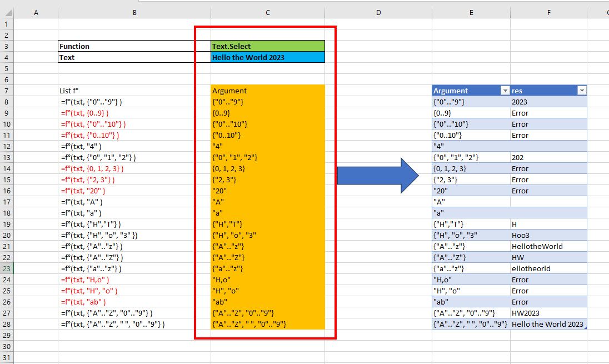Click table cell {0..9} in column E

[471, 113]
